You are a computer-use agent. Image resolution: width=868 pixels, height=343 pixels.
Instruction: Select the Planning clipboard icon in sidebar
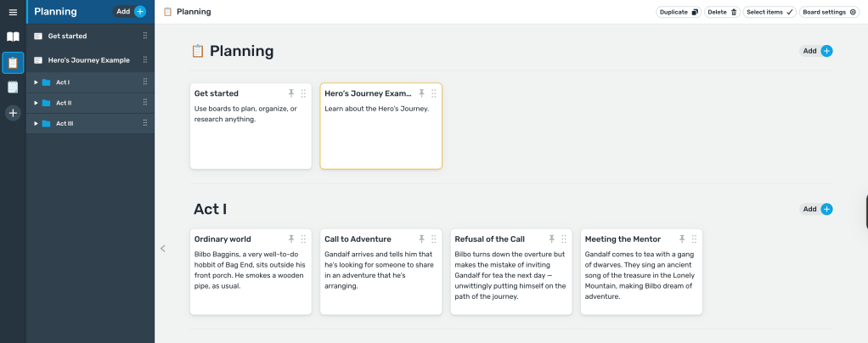[x=13, y=63]
